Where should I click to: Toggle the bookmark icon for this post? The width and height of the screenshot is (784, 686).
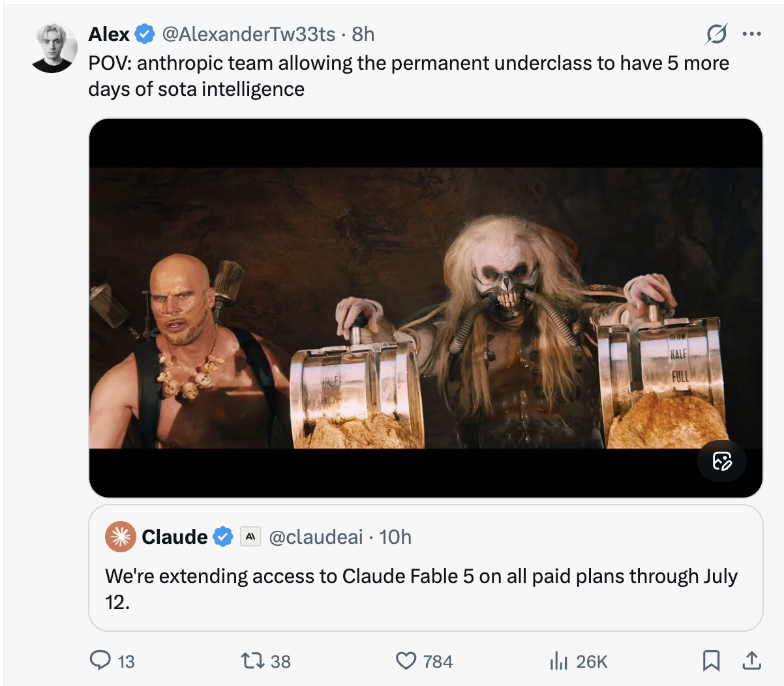711,661
